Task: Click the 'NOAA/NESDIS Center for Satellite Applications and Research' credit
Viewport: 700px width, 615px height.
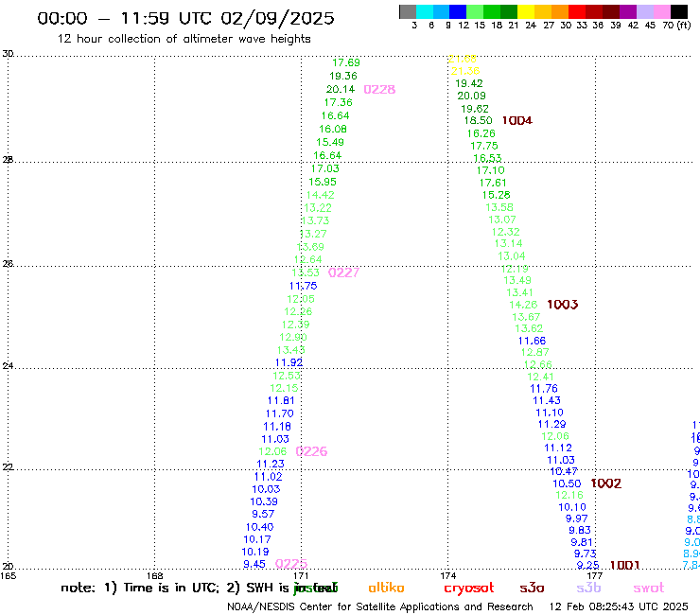Action: 380,607
